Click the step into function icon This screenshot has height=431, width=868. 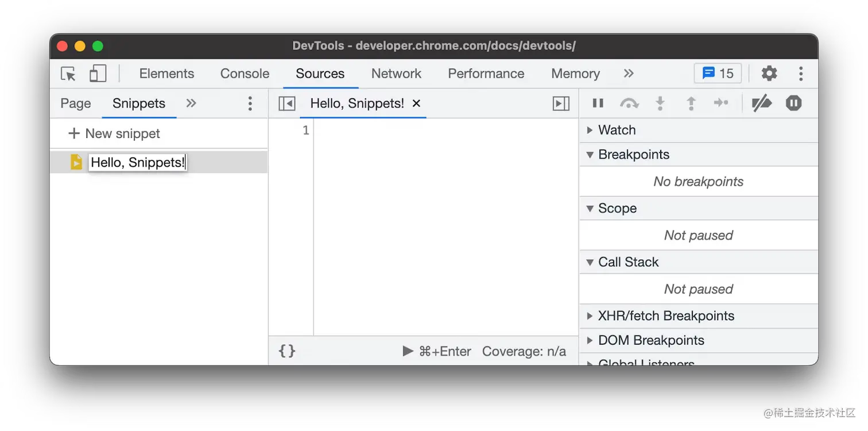tap(660, 103)
